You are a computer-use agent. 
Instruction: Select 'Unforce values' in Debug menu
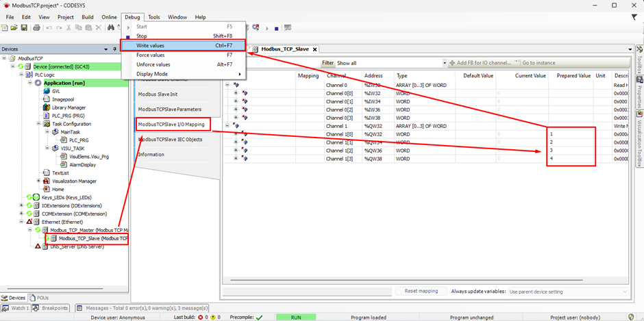point(183,64)
